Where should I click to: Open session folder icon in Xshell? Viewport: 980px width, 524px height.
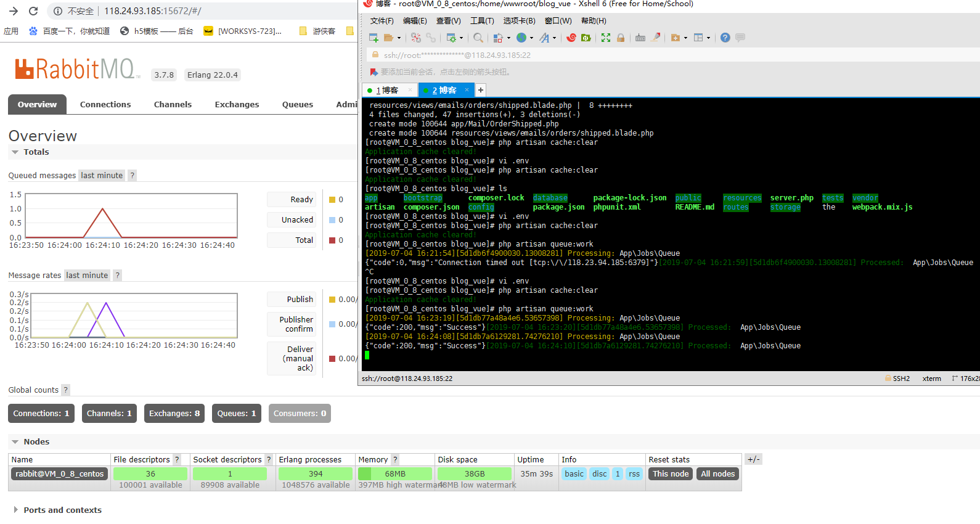click(x=388, y=38)
